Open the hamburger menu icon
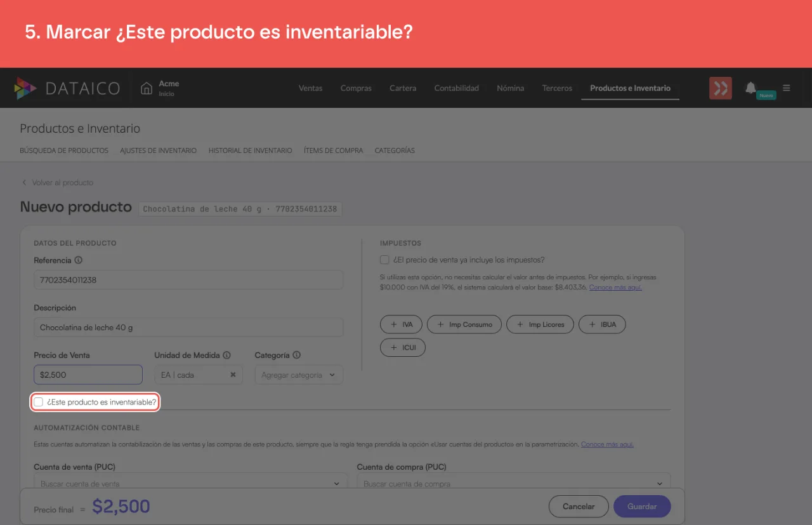Screen dimensions: 812x525 tap(787, 88)
